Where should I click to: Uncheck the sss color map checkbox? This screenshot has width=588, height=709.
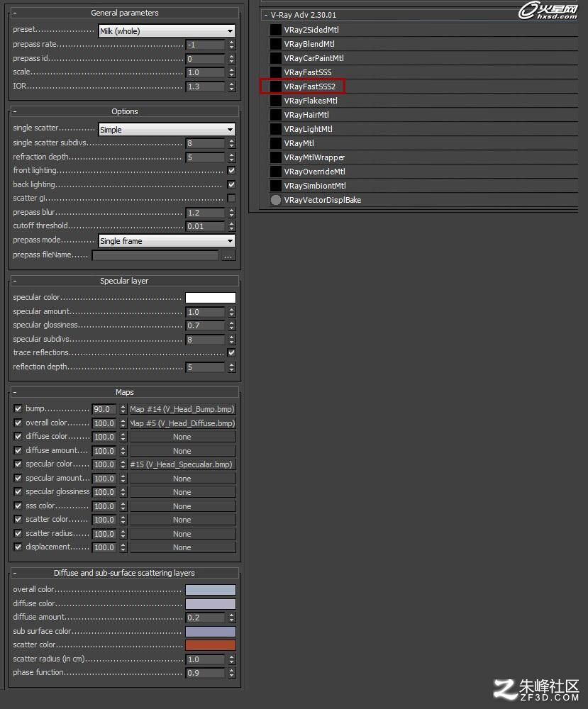[x=18, y=506]
